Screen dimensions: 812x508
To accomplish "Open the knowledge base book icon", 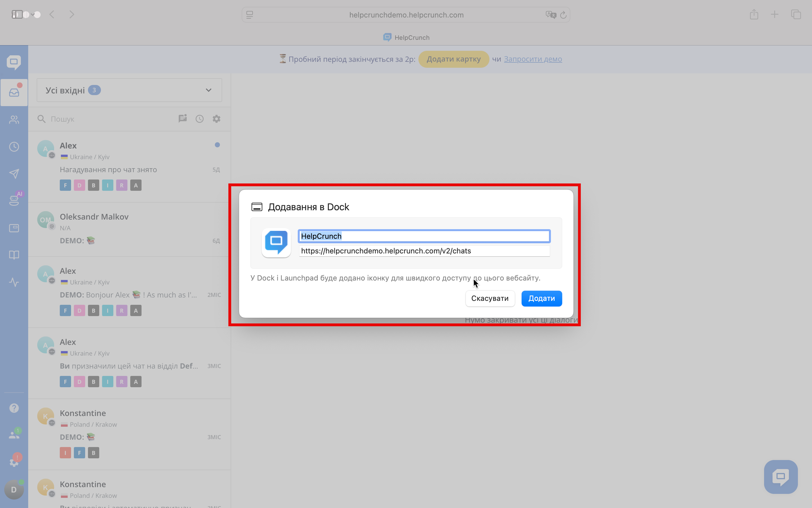I will coord(14,255).
